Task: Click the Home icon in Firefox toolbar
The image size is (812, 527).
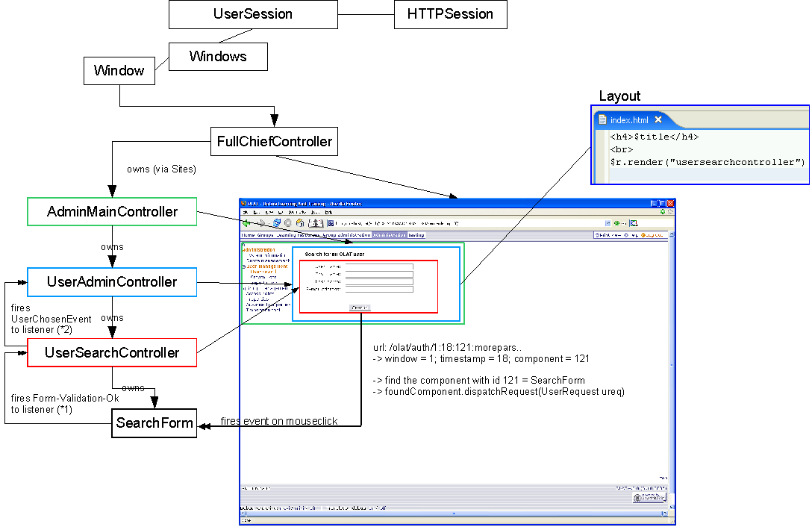Action: click(300, 223)
